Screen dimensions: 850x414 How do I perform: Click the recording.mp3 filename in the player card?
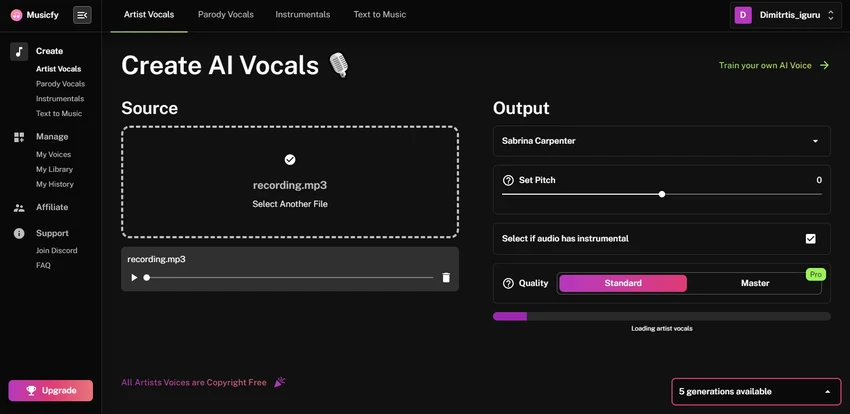[x=156, y=260]
